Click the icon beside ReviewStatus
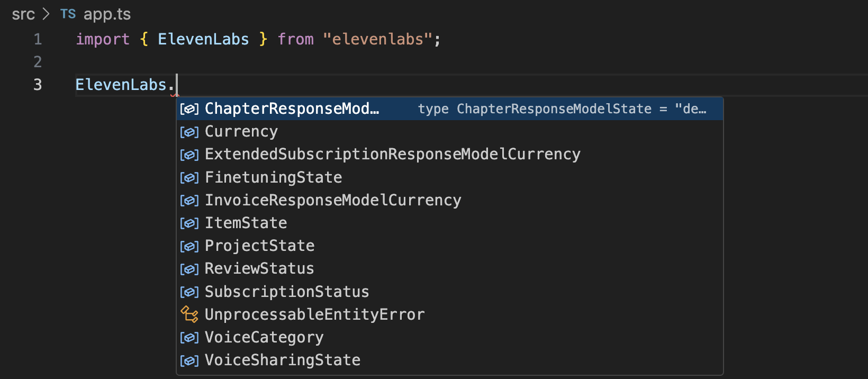 pyautogui.click(x=189, y=269)
